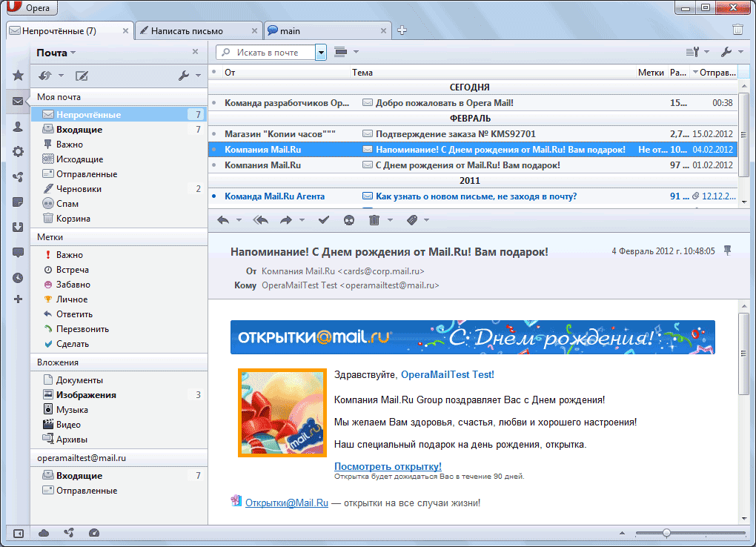
Task: Open the label tag dropdown arrow
Action: click(427, 220)
